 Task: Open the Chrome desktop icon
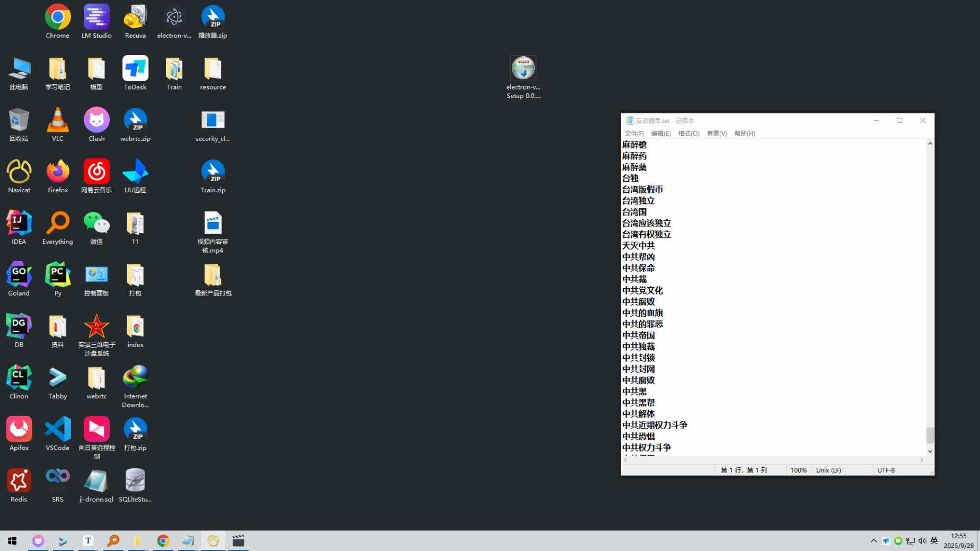[57, 18]
